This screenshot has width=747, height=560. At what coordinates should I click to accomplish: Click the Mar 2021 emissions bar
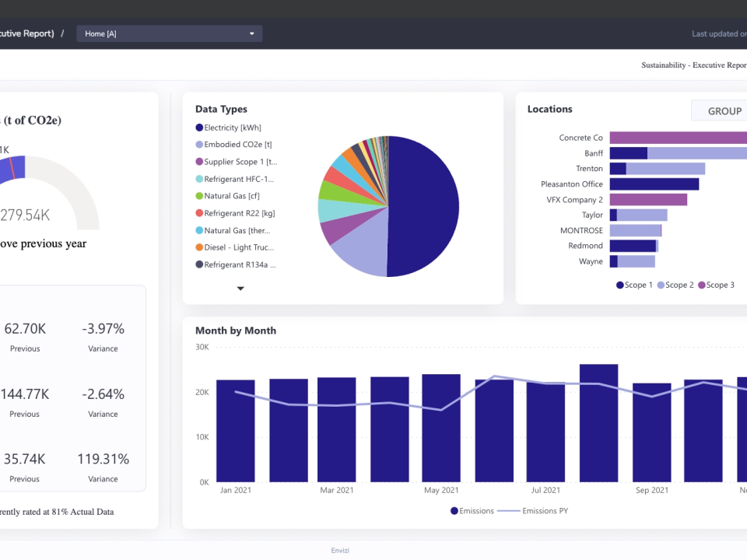coord(337,429)
